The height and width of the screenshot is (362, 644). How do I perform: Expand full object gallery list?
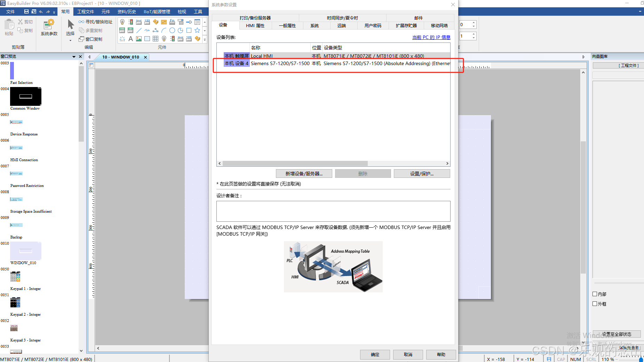pos(205,39)
